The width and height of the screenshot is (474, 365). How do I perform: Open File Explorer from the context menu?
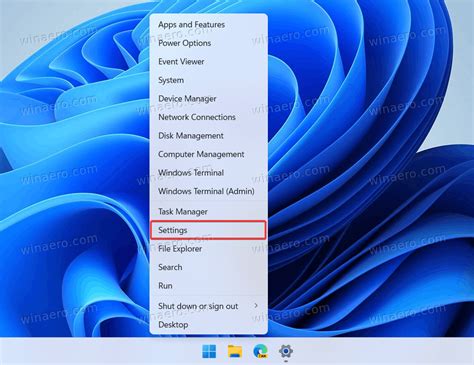(208, 249)
